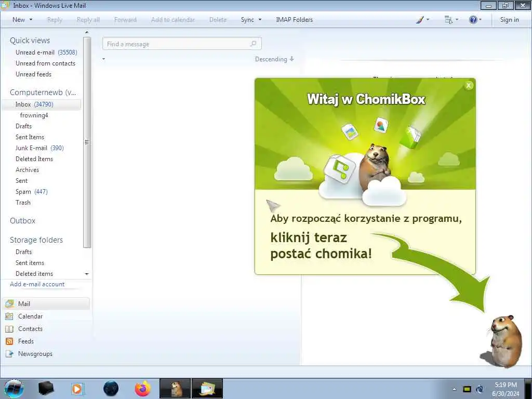Close the ChomikBox welcome popup
The image size is (532, 399).
pyautogui.click(x=469, y=86)
